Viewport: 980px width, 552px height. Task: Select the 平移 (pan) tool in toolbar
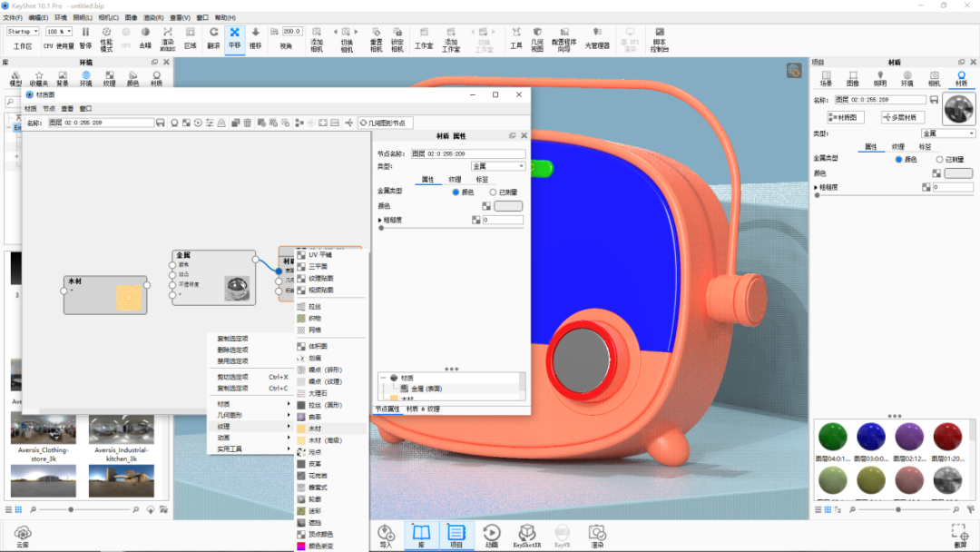pyautogui.click(x=234, y=37)
